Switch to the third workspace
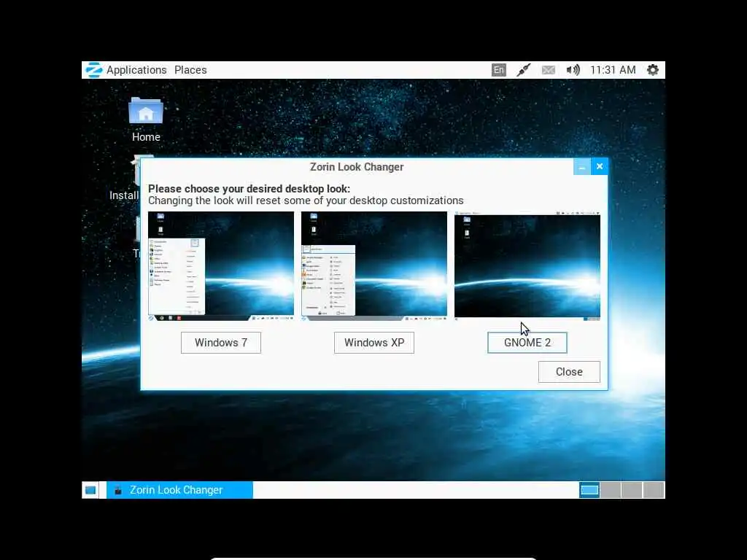 [x=632, y=490]
